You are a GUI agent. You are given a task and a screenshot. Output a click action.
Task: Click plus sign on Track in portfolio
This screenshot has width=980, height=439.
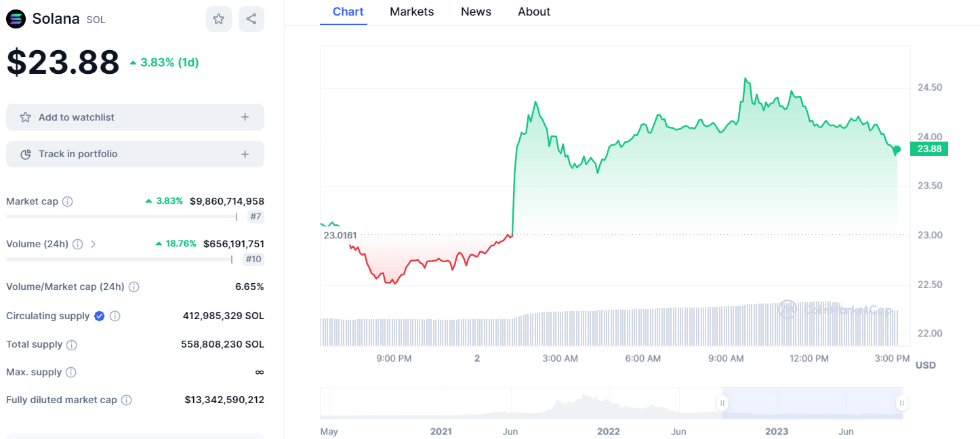[245, 154]
